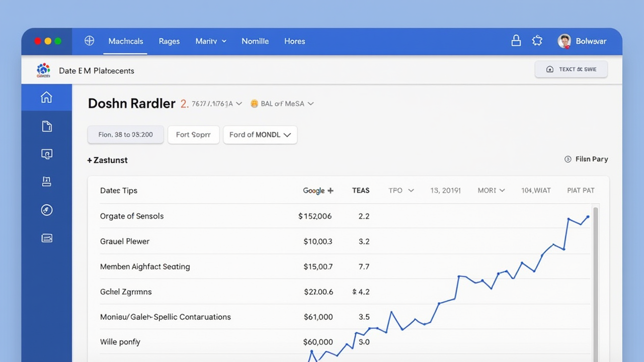Open the Hores tab

click(x=294, y=41)
